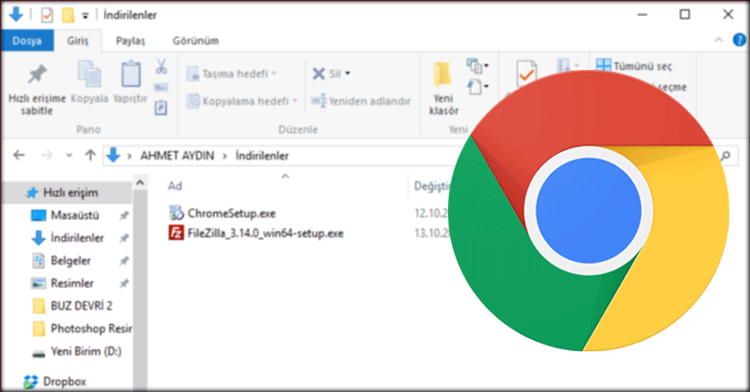Click the Dropbox icon in sidebar
This screenshot has height=392, width=750.
[31, 381]
